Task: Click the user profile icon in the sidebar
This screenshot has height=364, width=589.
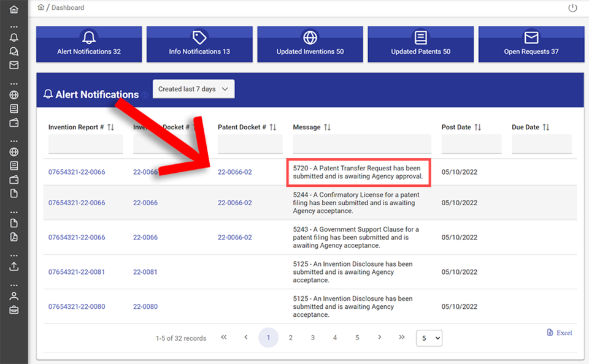Action: 13,295
